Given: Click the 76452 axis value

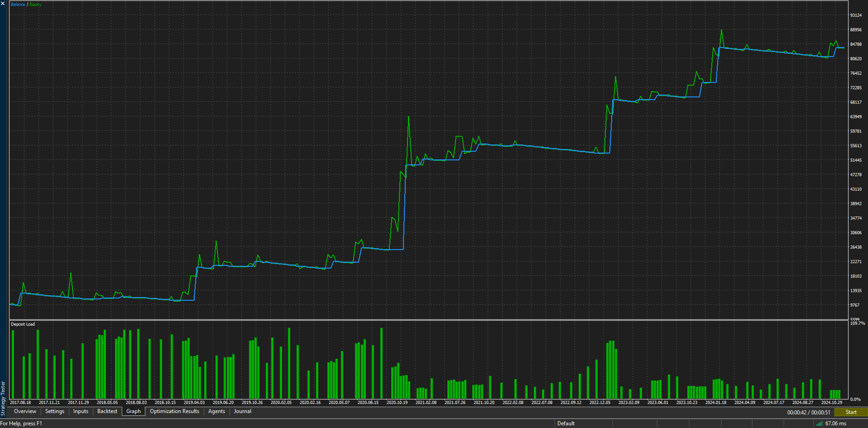Looking at the screenshot, I should pos(856,73).
